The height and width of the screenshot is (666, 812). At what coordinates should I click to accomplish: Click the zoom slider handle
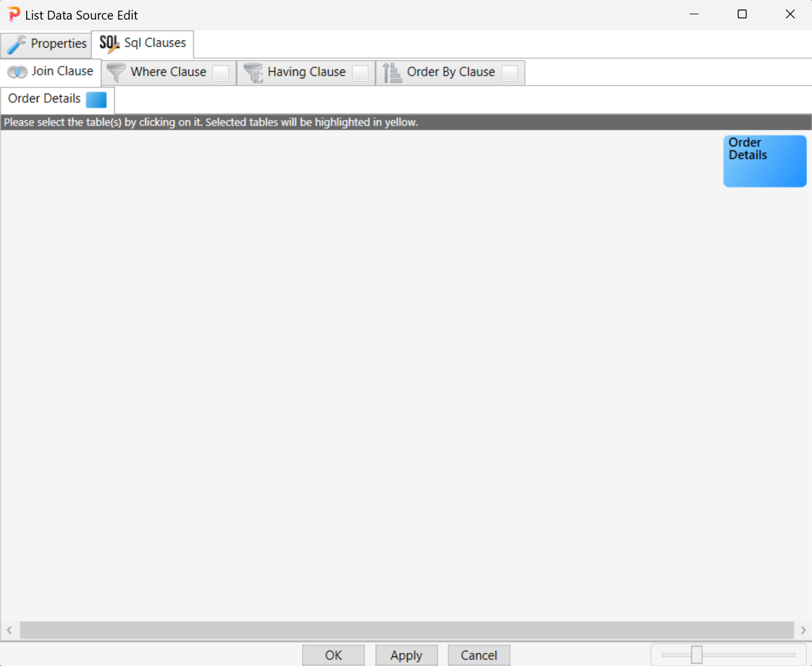click(x=697, y=655)
